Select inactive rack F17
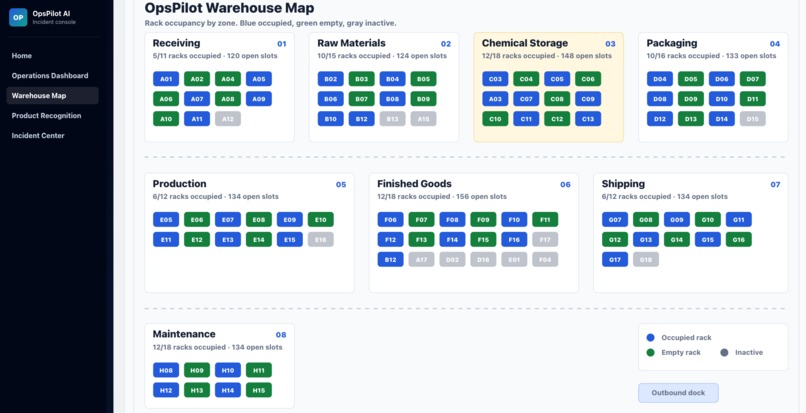806x413 pixels. point(545,240)
